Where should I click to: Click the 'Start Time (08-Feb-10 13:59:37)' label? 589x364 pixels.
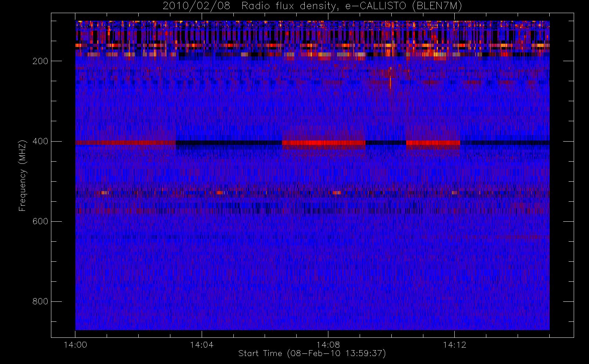pyautogui.click(x=312, y=353)
